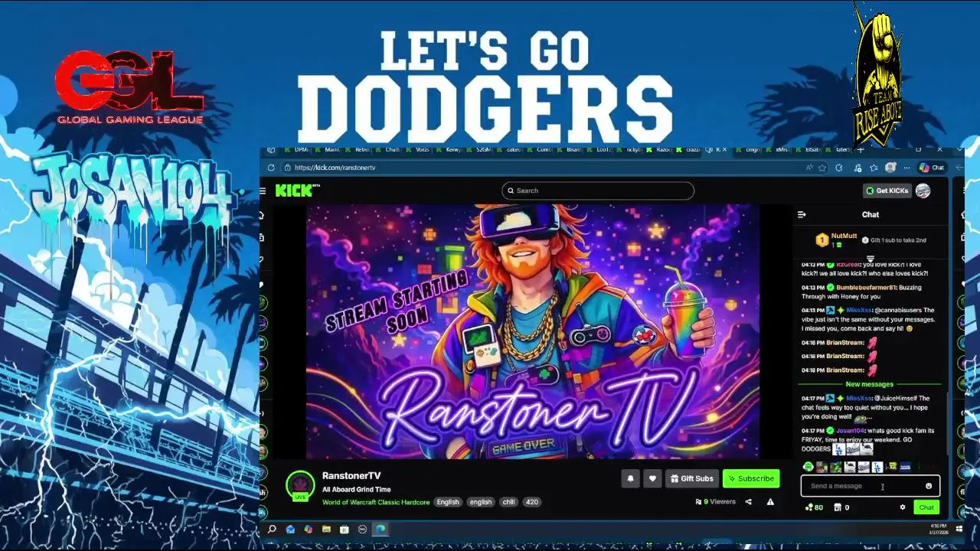Click the New messages divider label
Screen dimensions: 980x551
(x=869, y=384)
